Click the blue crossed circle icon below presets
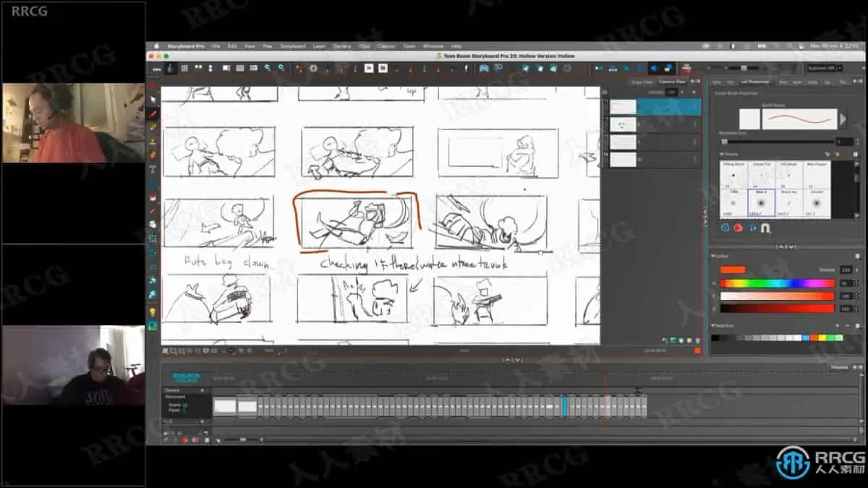 726,228
